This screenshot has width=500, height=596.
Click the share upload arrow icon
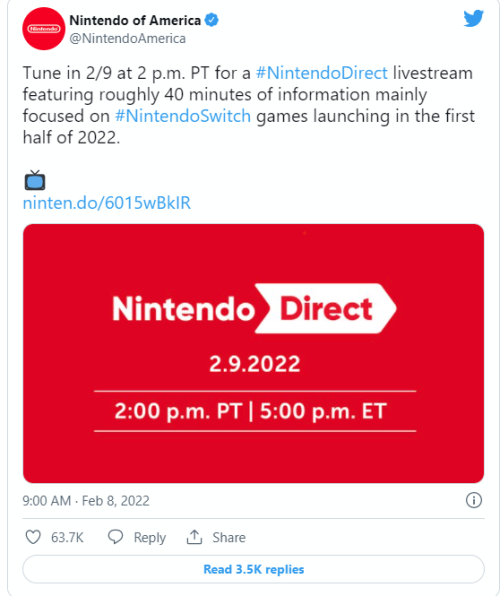coord(194,537)
